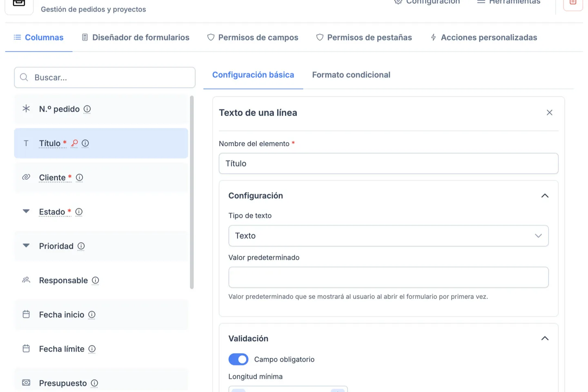Disable the Campo obligatorio toggle
The height and width of the screenshot is (392, 588).
click(238, 359)
